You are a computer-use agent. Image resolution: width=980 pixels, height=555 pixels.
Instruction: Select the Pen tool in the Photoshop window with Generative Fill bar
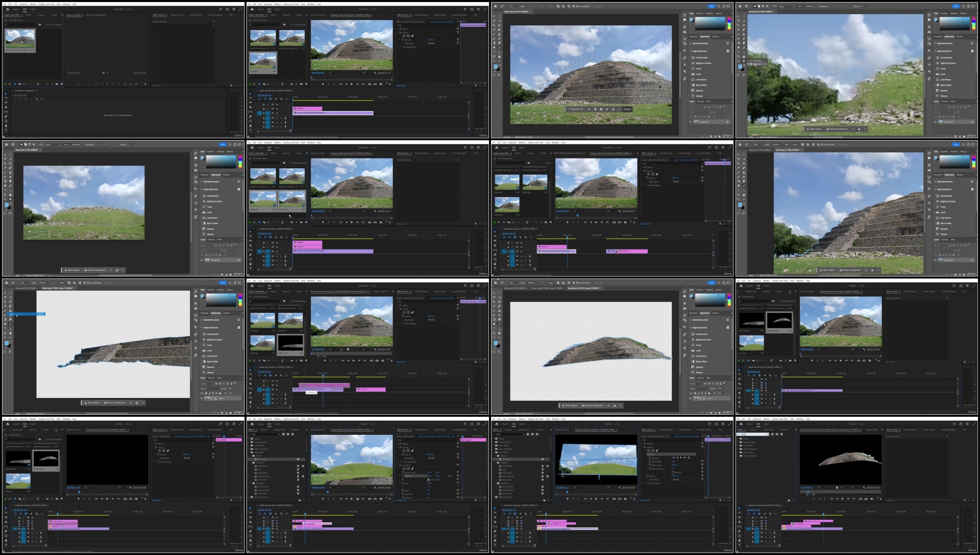coord(499,48)
